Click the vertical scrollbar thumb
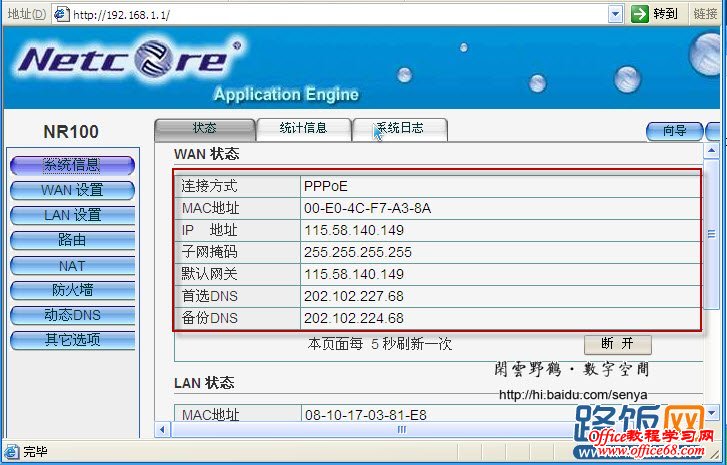Image resolution: width=727 pixels, height=465 pixels. 711,235
